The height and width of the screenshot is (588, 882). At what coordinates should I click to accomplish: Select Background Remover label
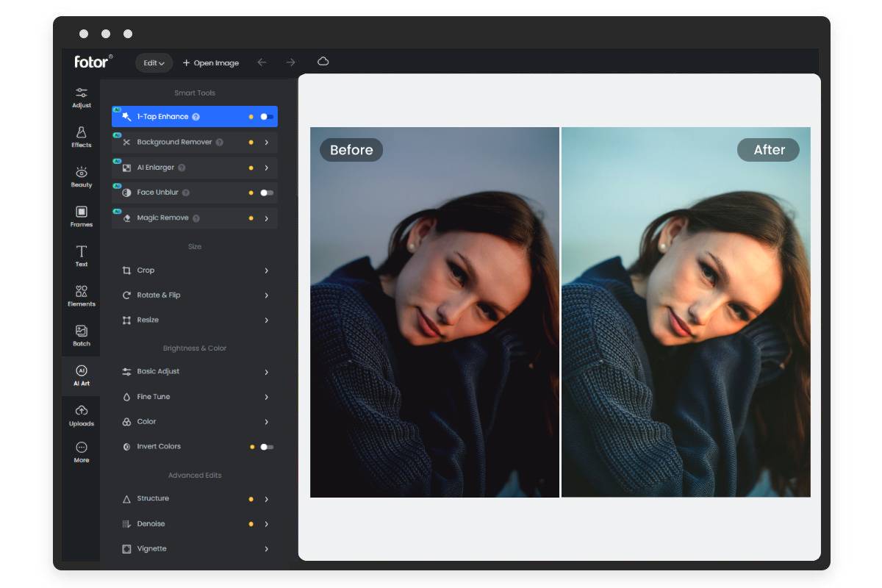tap(174, 142)
